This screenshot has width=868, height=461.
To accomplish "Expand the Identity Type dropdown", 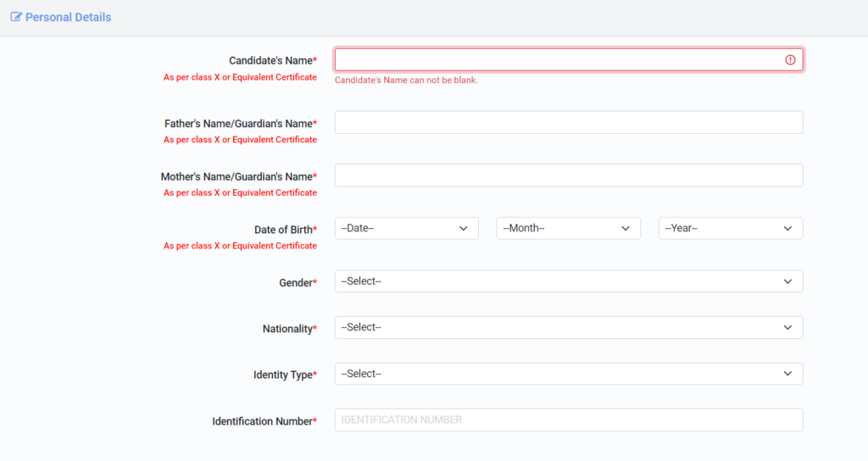I will click(x=568, y=374).
